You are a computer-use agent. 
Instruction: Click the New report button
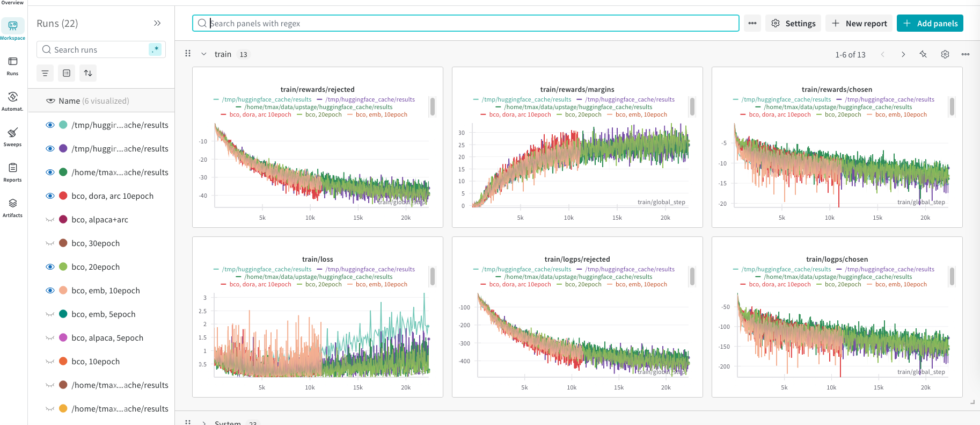pos(859,23)
